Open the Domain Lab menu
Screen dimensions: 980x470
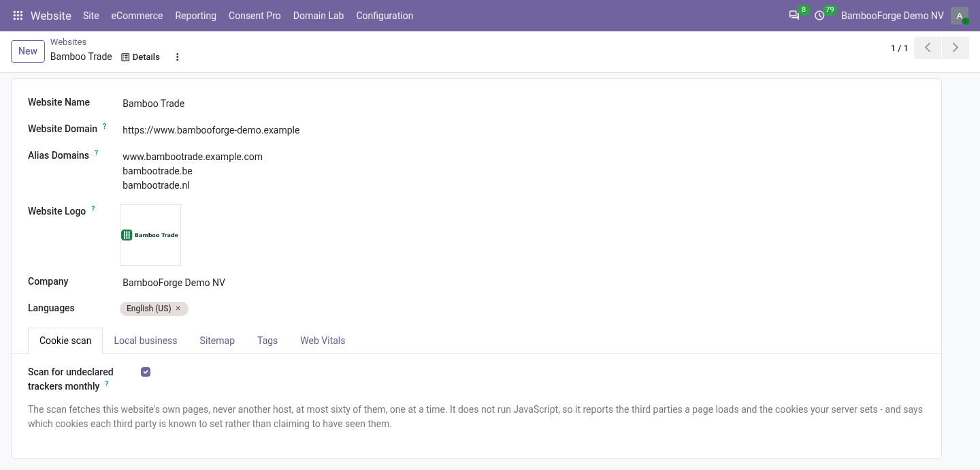tap(318, 16)
